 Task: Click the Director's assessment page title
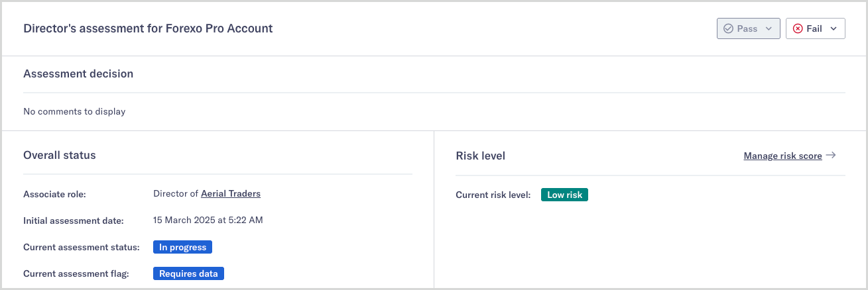point(148,28)
